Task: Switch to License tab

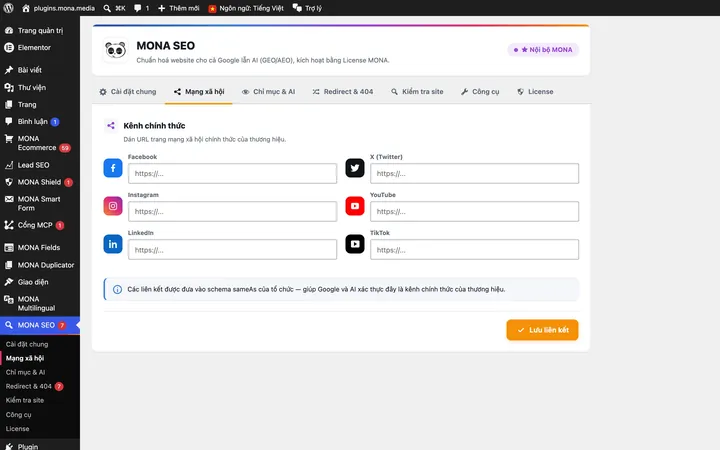Action: (535, 91)
